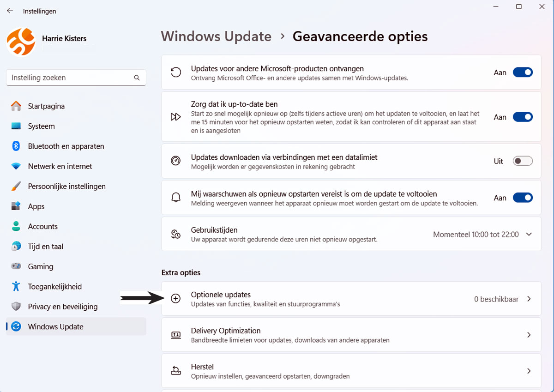This screenshot has width=554, height=392.
Task: Toggle off Mij waarschuwen als opnieuw opstarten vereist is
Action: 522,197
